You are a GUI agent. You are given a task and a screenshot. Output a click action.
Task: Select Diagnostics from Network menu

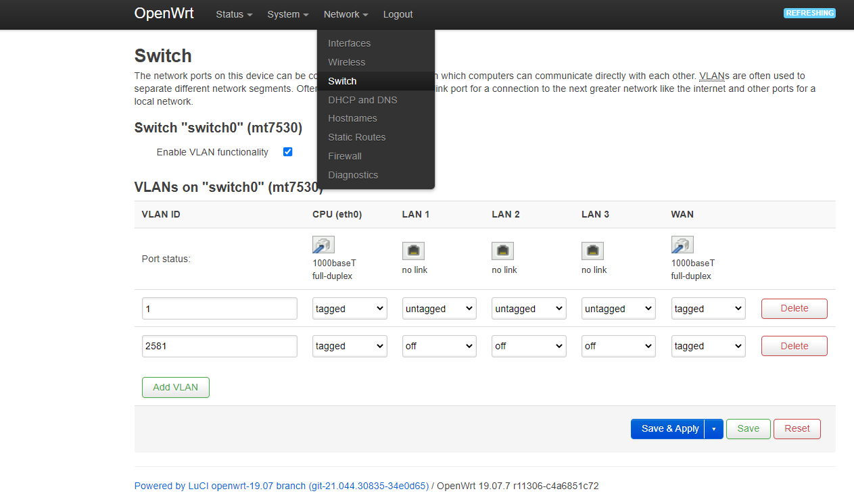[x=376, y=175]
